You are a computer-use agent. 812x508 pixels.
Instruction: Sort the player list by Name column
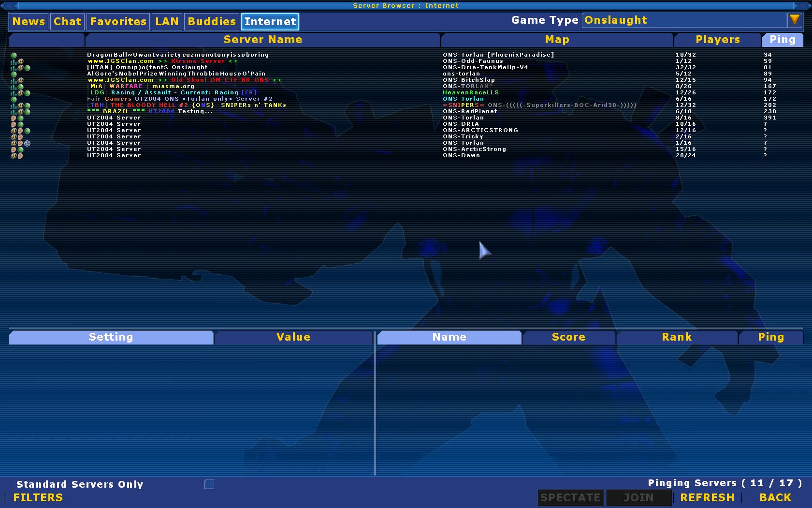click(x=449, y=337)
